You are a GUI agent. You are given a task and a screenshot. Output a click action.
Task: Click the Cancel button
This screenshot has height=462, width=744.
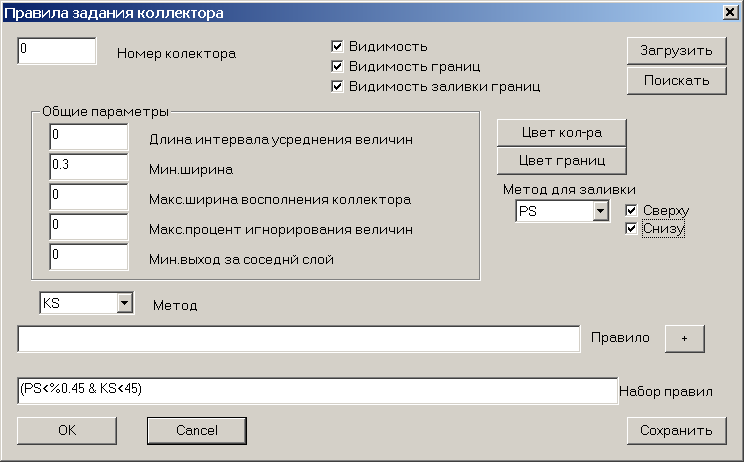[197, 431]
